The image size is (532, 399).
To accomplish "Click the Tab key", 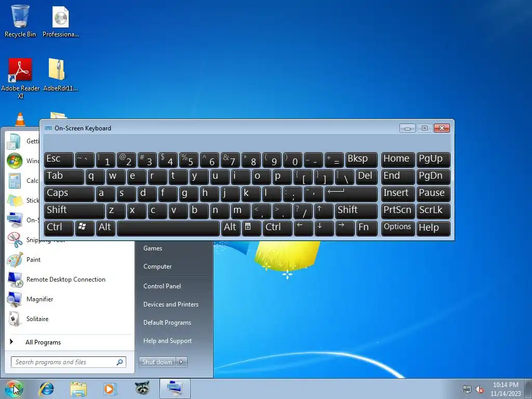I will click(64, 177).
